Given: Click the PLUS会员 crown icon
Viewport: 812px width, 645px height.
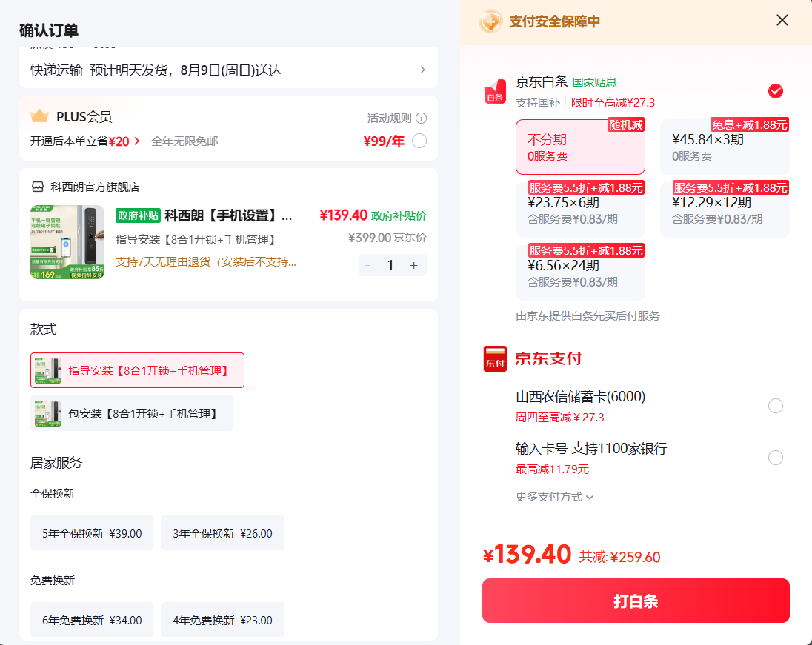Looking at the screenshot, I should click(x=39, y=116).
